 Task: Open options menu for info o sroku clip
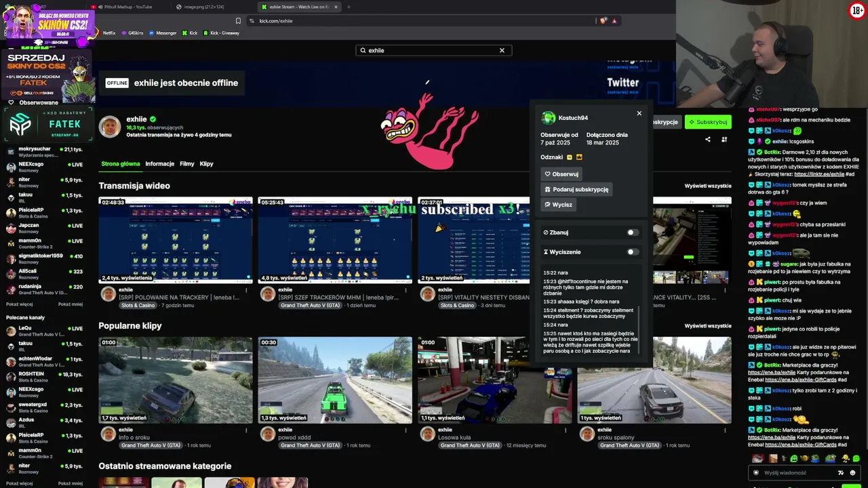coord(246,430)
